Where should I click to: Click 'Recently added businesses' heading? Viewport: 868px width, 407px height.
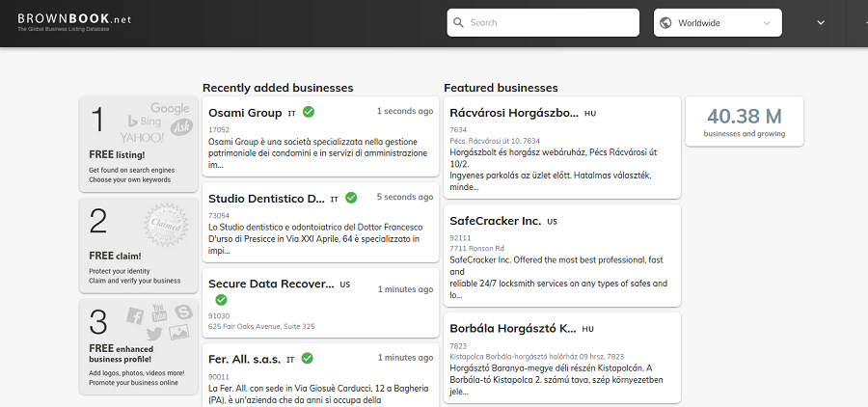pos(278,88)
